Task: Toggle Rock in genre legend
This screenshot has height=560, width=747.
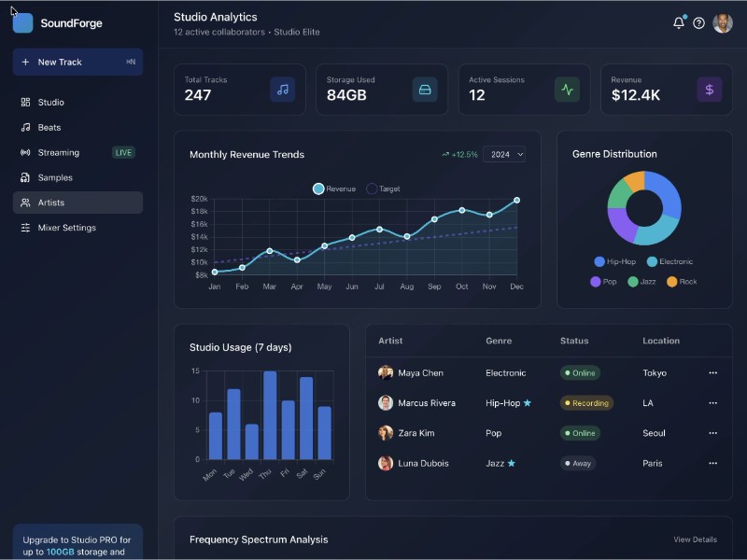Action: pos(682,282)
